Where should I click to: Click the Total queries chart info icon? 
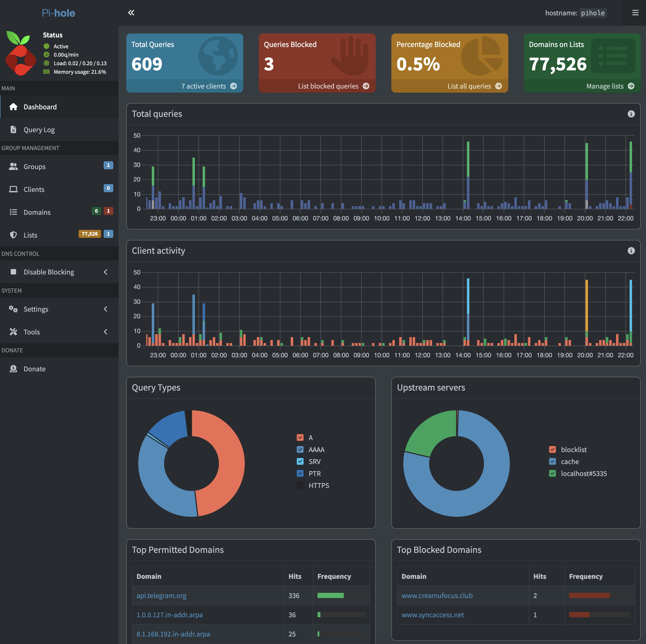click(631, 114)
